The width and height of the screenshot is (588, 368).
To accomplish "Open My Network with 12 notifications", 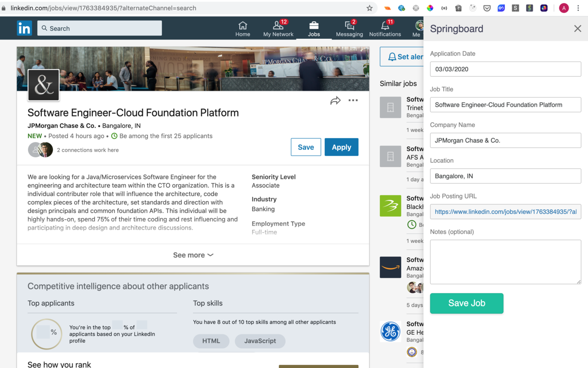I will (278, 29).
